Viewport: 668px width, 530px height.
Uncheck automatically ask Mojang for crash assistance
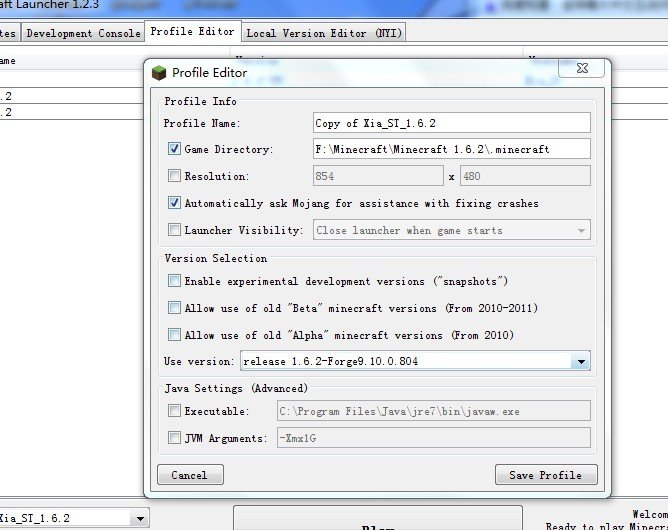[175, 203]
